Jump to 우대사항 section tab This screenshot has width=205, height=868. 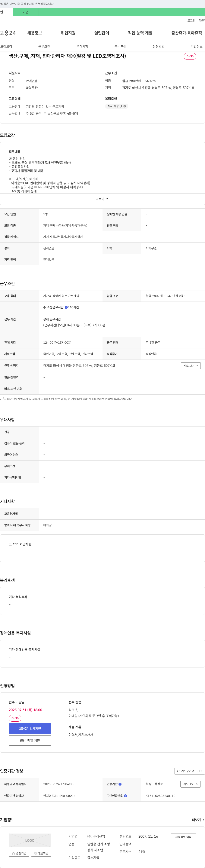pyautogui.click(x=82, y=46)
